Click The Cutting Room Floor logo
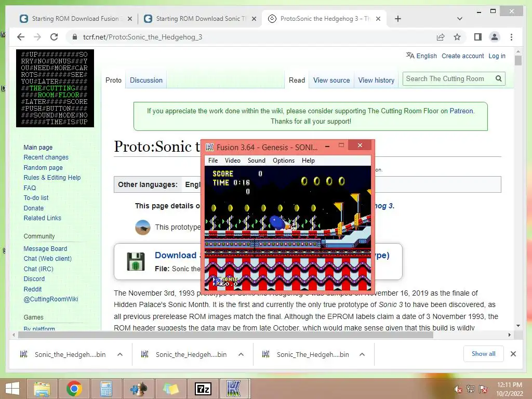This screenshot has height=399, width=532. click(55, 88)
